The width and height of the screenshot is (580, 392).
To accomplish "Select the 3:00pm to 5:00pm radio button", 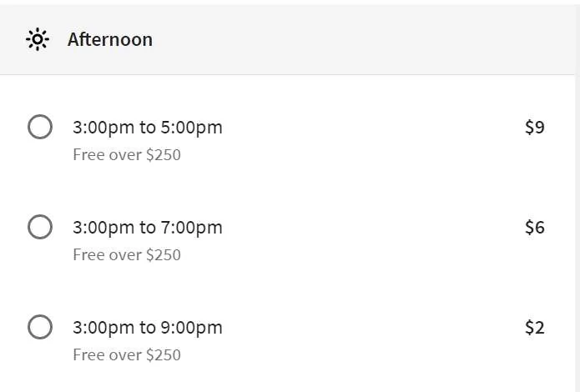I will pos(40,127).
